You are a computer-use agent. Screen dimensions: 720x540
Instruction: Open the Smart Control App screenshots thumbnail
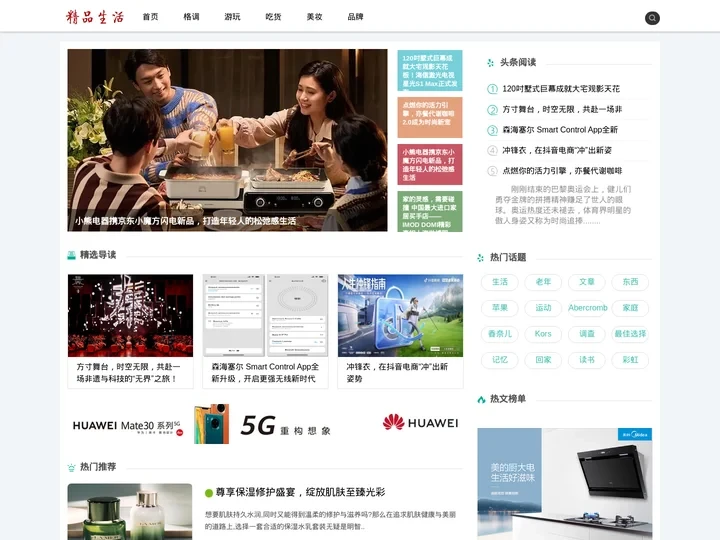coord(265,315)
